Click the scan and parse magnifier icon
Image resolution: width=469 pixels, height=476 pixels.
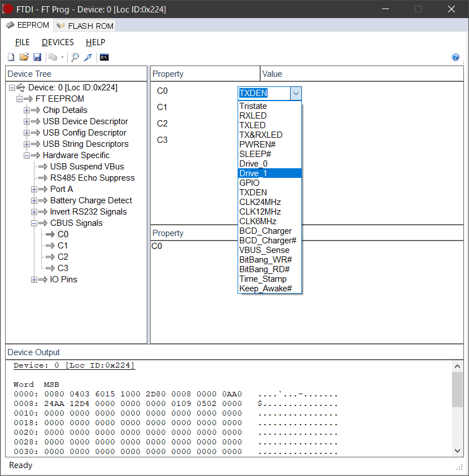pyautogui.click(x=74, y=57)
